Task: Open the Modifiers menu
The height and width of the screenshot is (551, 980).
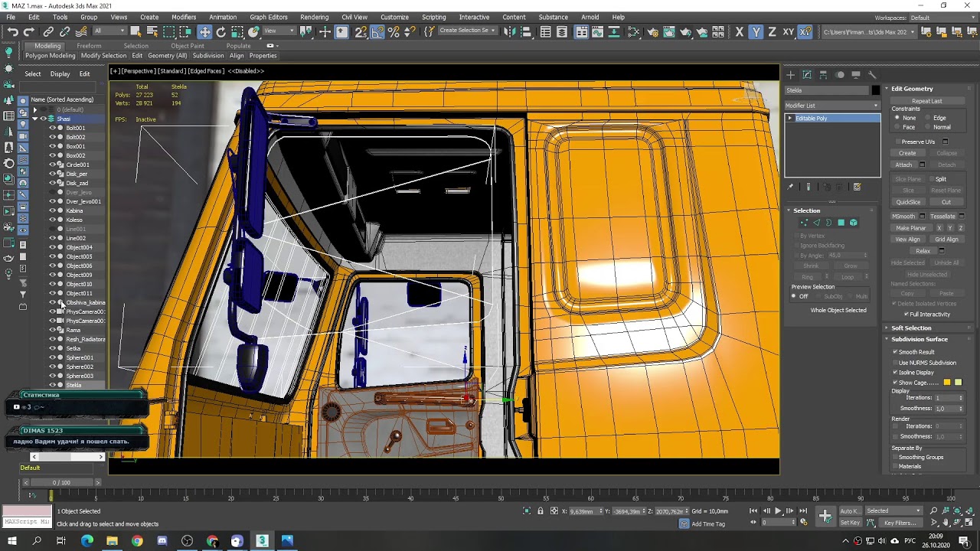Action: [x=184, y=17]
